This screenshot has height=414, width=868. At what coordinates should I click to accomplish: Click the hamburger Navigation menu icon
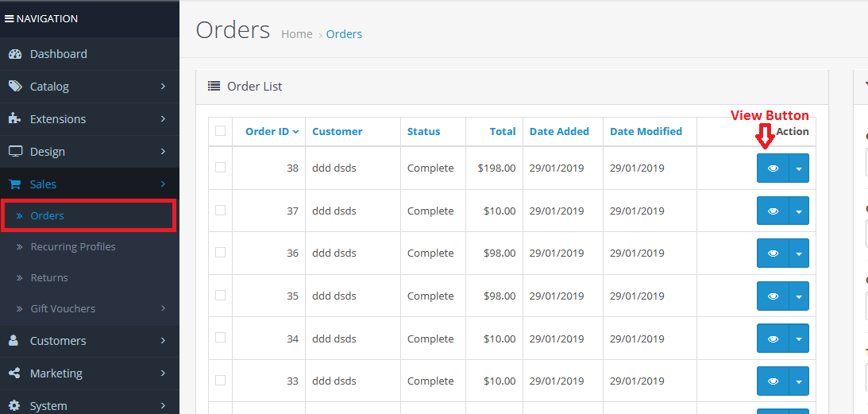point(10,19)
